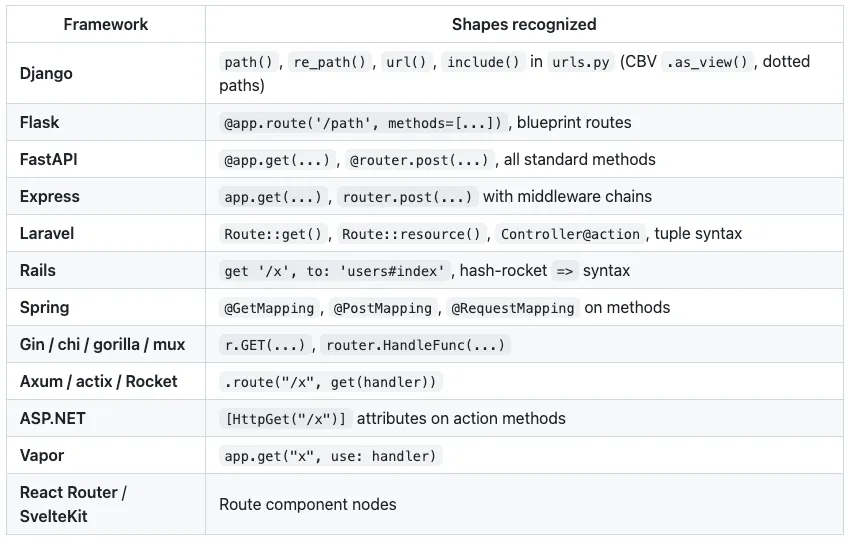848x540 pixels.
Task: Select the Express row label
Action: (50, 196)
